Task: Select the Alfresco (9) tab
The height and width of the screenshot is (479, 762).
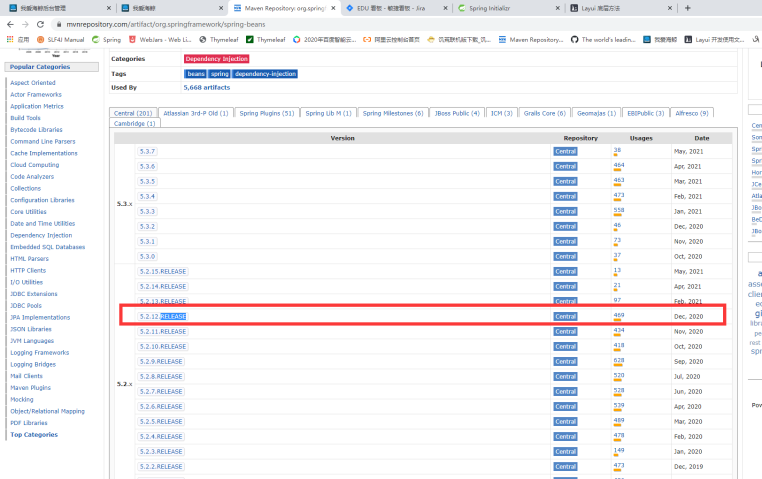Action: coord(692,113)
